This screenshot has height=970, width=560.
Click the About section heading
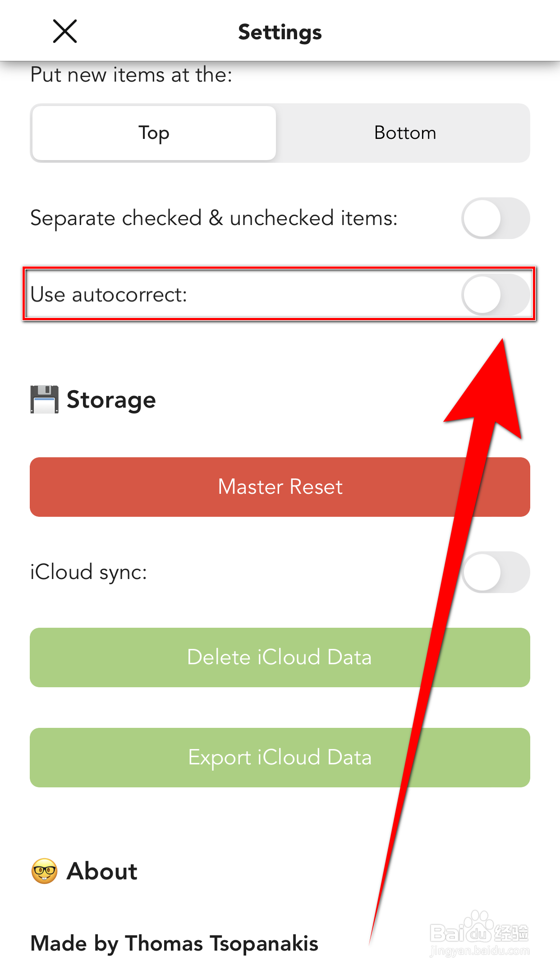[102, 871]
